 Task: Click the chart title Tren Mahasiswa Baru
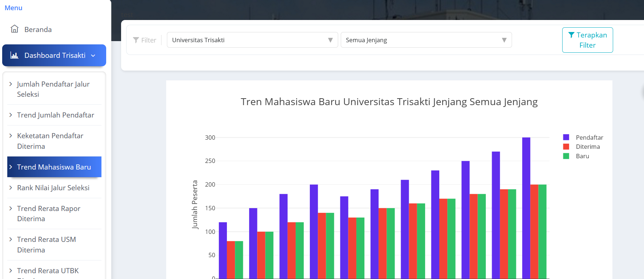point(389,102)
